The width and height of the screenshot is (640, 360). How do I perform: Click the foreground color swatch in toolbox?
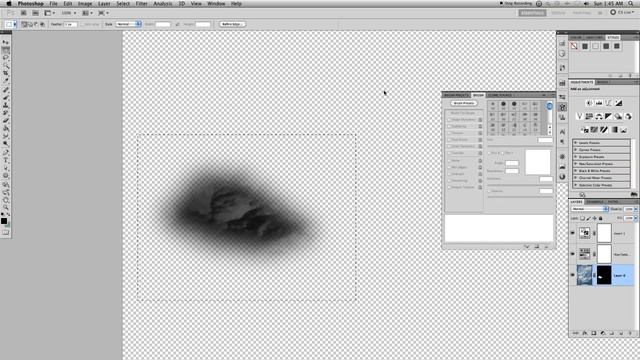point(4,221)
